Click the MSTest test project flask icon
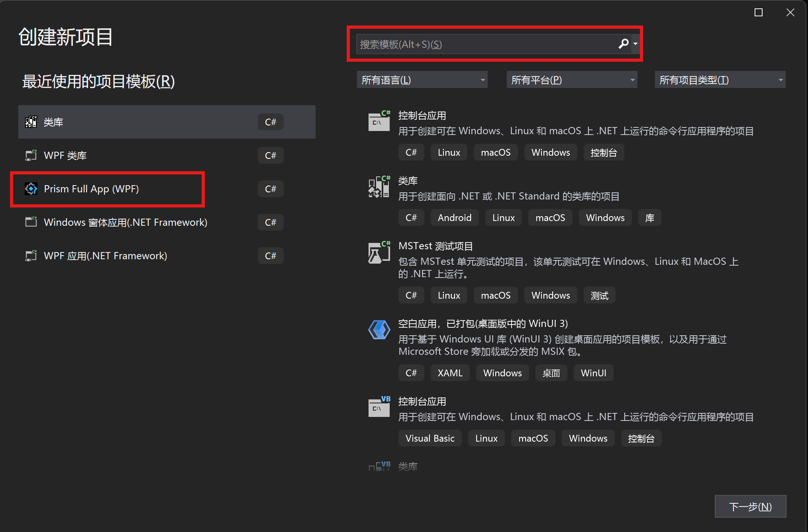This screenshot has height=532, width=808. (x=379, y=252)
